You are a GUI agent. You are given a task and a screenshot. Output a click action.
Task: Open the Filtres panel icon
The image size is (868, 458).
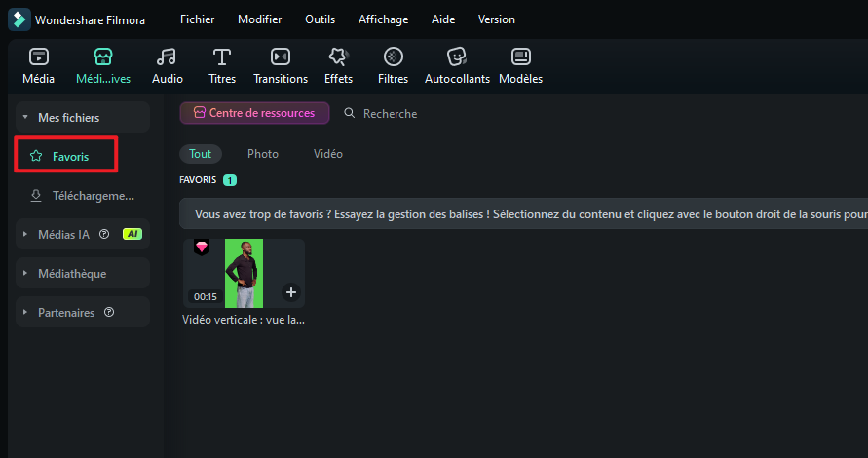[x=393, y=57]
